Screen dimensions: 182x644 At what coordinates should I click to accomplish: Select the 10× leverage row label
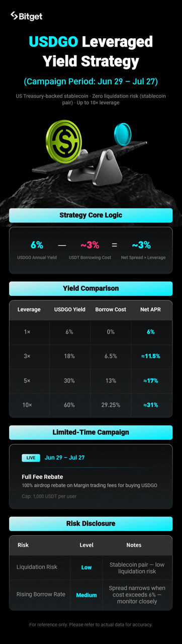(27, 405)
